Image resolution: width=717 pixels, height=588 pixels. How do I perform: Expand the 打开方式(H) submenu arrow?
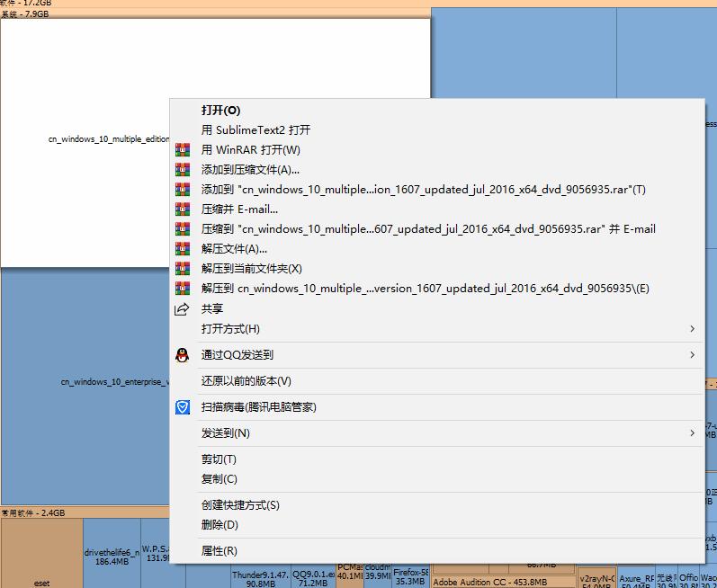pyautogui.click(x=693, y=329)
